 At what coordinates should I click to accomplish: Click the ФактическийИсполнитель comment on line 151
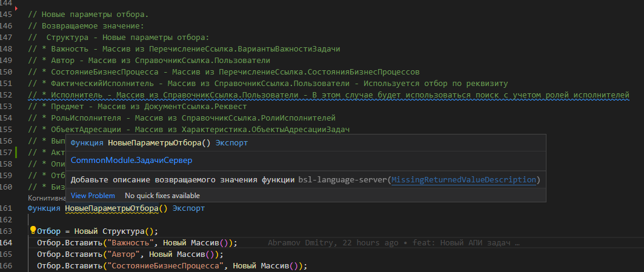point(268,84)
